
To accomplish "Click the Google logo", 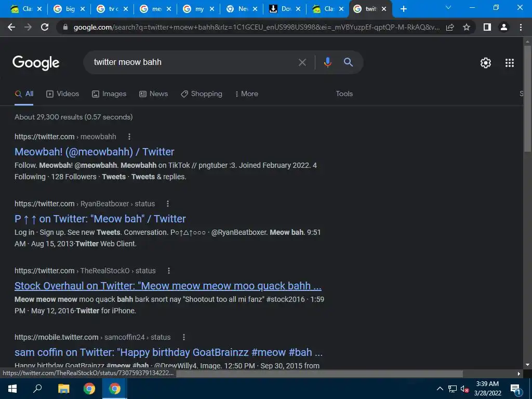I will pos(36,63).
